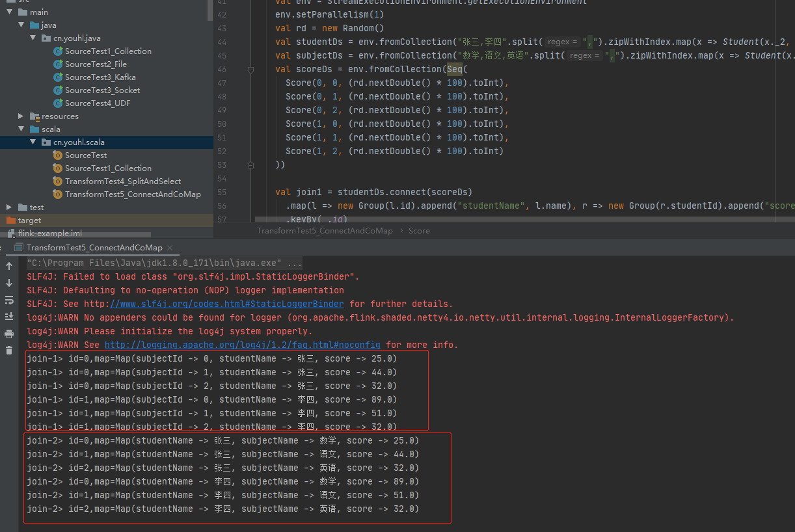Click the class icon beside SourceTest2_File
This screenshot has width=795, height=532.
[59, 64]
